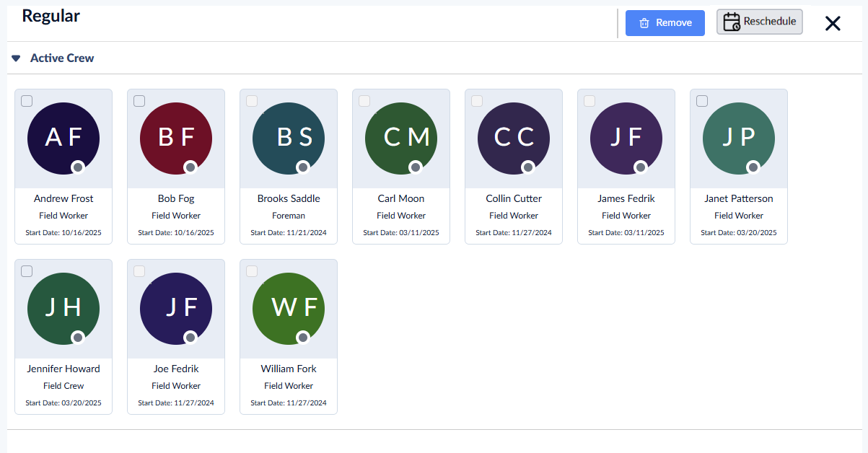Click Carl Moon's Start Date 03/11/2025

[401, 233]
